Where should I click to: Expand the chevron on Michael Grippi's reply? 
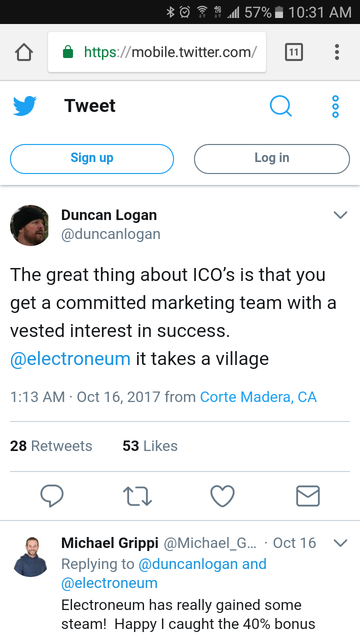pos(340,543)
